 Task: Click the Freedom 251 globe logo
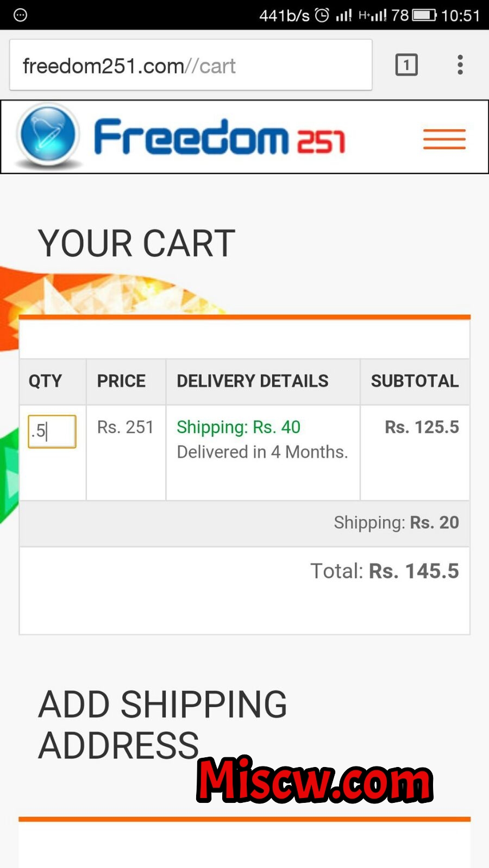48,135
